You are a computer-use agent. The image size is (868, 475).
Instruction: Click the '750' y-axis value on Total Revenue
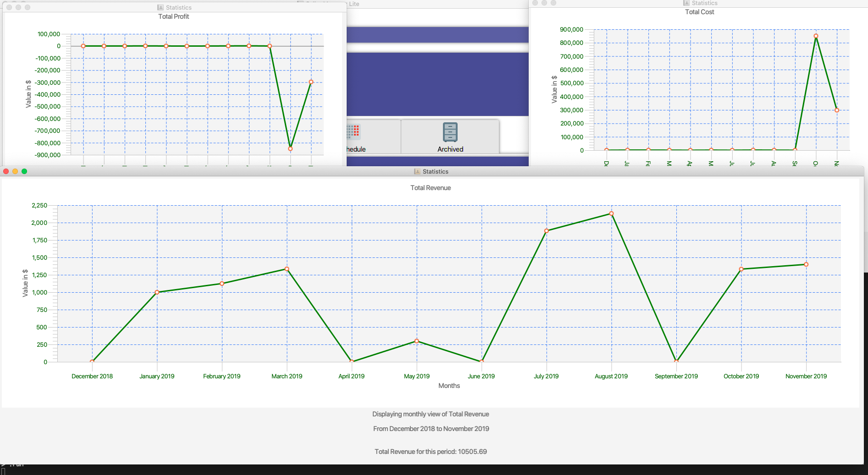tap(42, 310)
